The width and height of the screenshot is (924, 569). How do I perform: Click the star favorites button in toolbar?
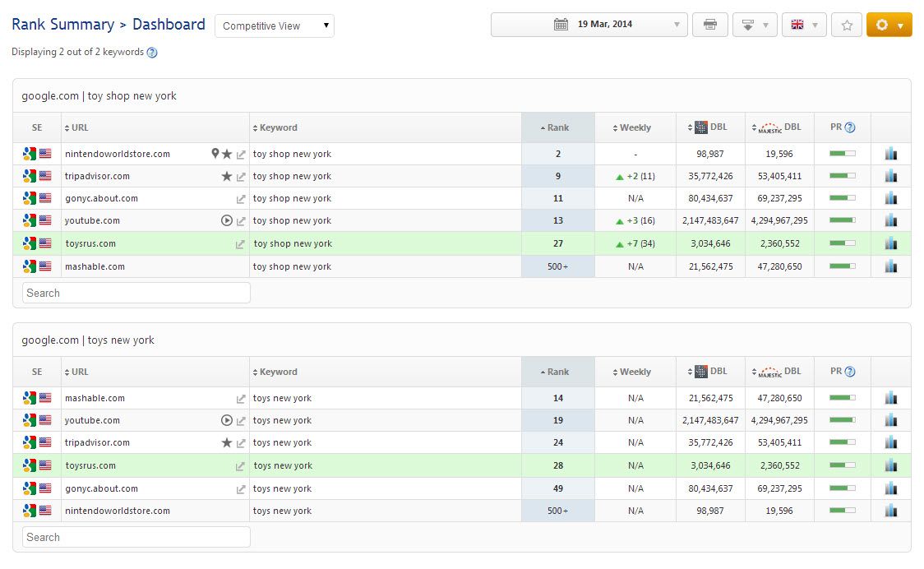pyautogui.click(x=847, y=25)
